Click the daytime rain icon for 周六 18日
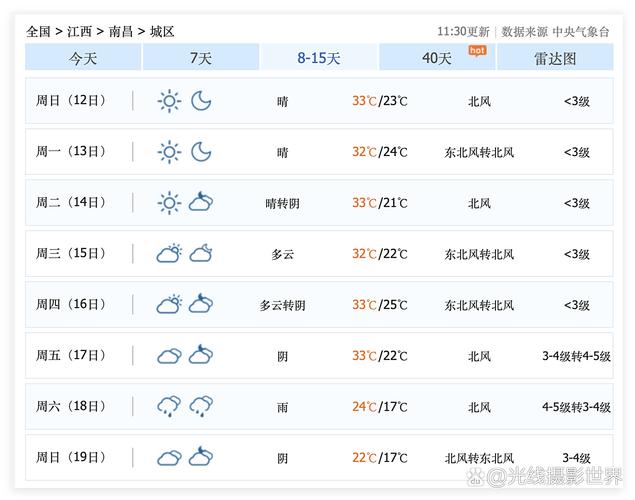Image resolution: width=635 pixels, height=500 pixels. pos(169,406)
